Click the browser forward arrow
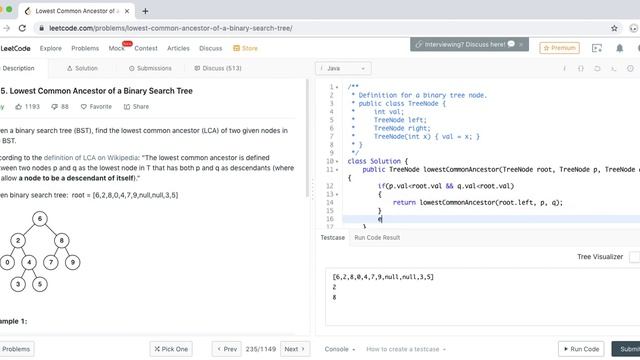This screenshot has height=360, width=640. [6, 28]
